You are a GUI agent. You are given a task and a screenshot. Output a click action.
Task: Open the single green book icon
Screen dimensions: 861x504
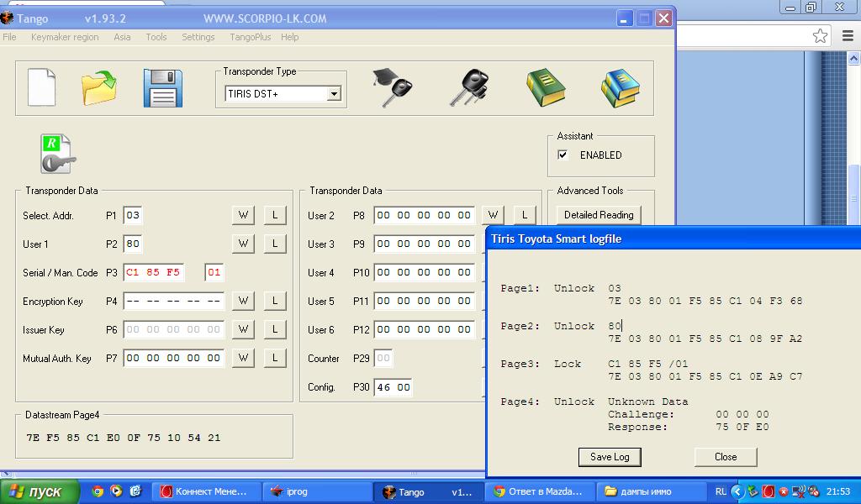(545, 87)
